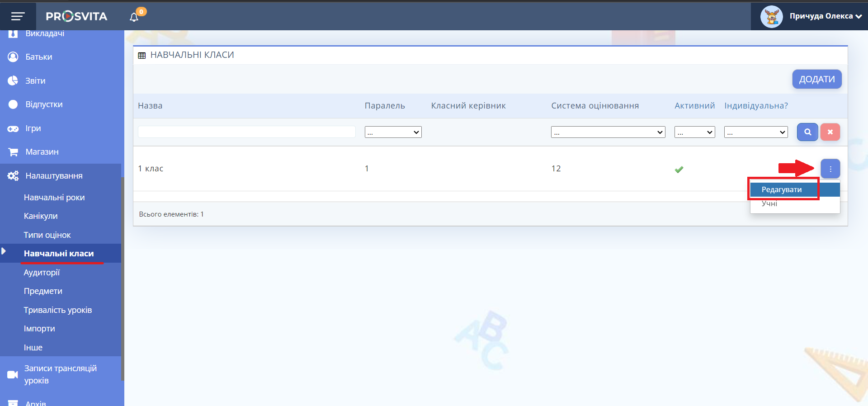The image size is (868, 406).
Task: Click the Назва filter text field
Action: (246, 132)
